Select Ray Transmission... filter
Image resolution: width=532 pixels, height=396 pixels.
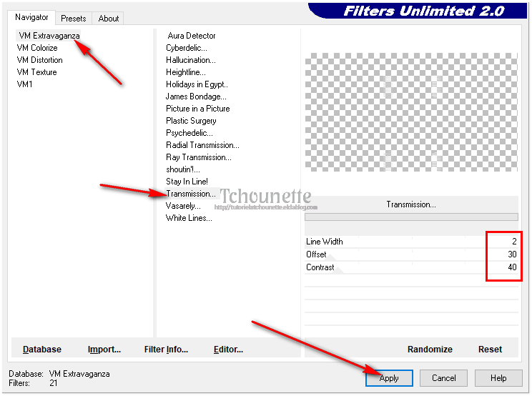pyautogui.click(x=198, y=157)
